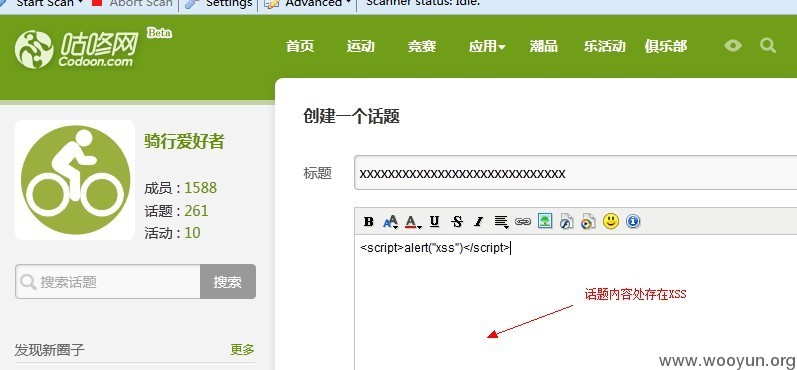Click the 活动 count 10
Viewport: 797px width, 370px height.
[x=192, y=233]
